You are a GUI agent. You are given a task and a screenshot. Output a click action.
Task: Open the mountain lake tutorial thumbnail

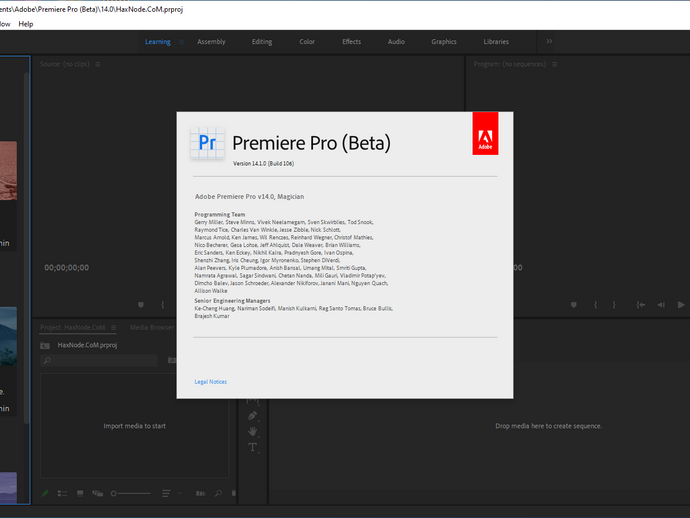coord(8,336)
